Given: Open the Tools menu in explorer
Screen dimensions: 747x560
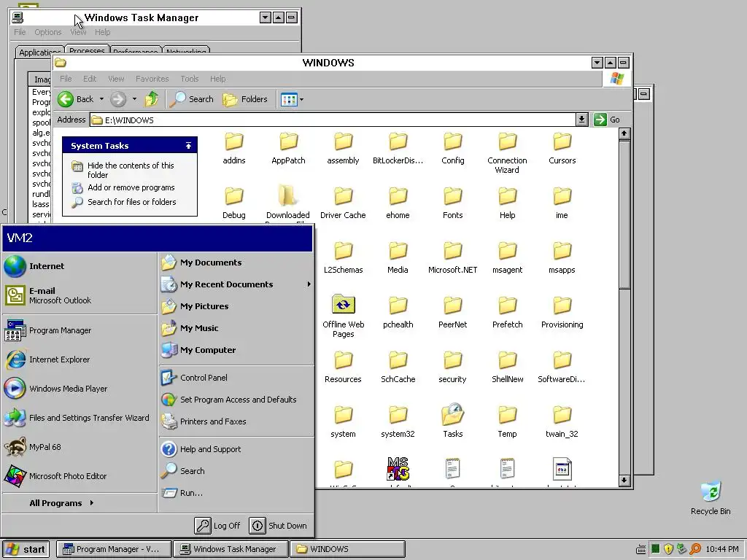Looking at the screenshot, I should tap(189, 79).
